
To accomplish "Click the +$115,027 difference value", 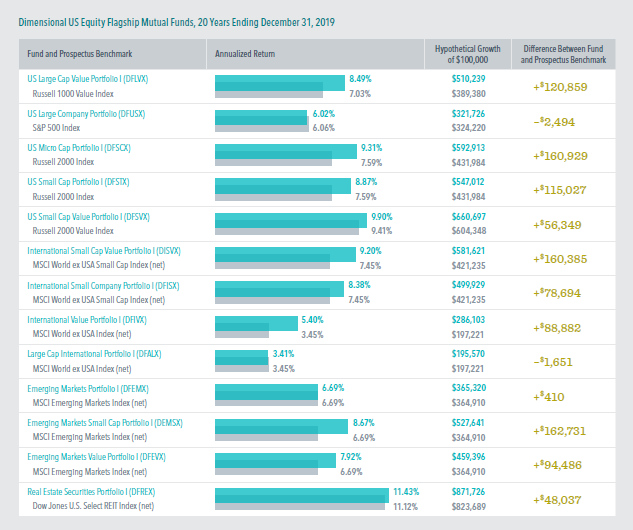I will point(560,190).
